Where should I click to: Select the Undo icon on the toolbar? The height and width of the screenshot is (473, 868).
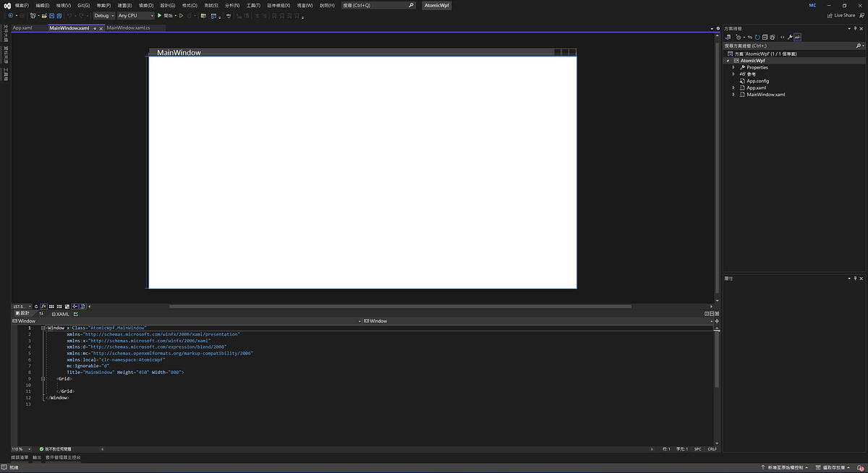pos(71,15)
